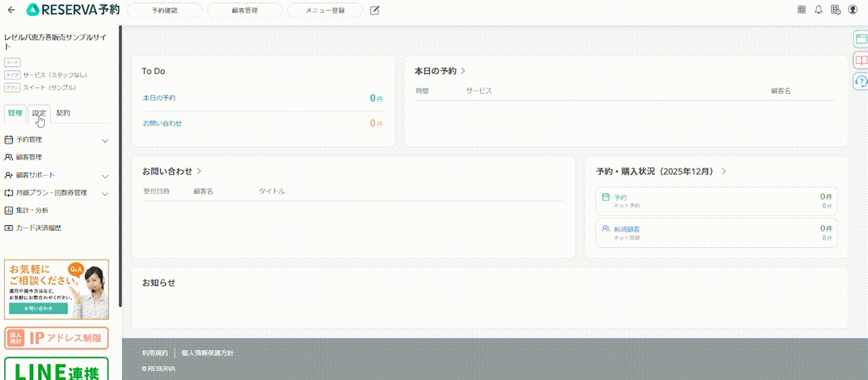The width and height of the screenshot is (868, 380).
Task: Click the 時間 column header
Action: 422,91
